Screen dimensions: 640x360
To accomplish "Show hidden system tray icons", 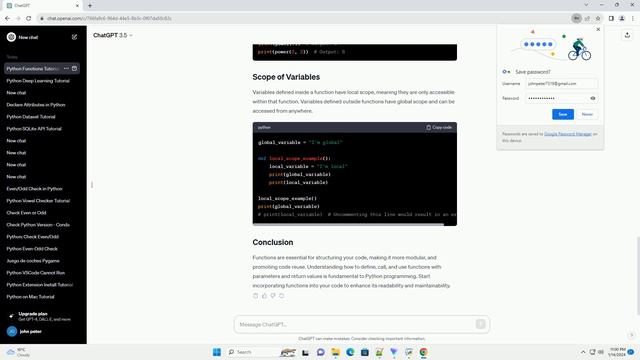I will point(583,352).
